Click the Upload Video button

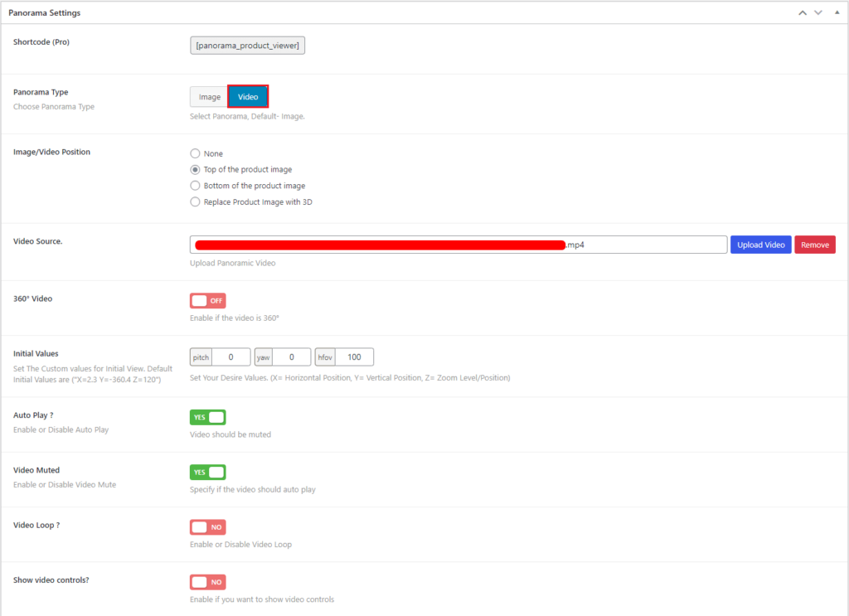point(760,244)
